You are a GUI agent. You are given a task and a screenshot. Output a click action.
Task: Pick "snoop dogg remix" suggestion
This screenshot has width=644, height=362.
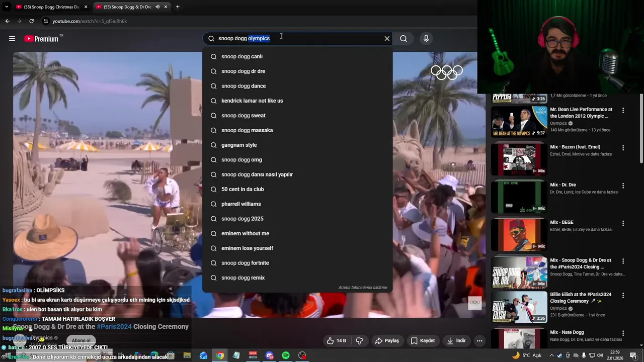pyautogui.click(x=297, y=278)
